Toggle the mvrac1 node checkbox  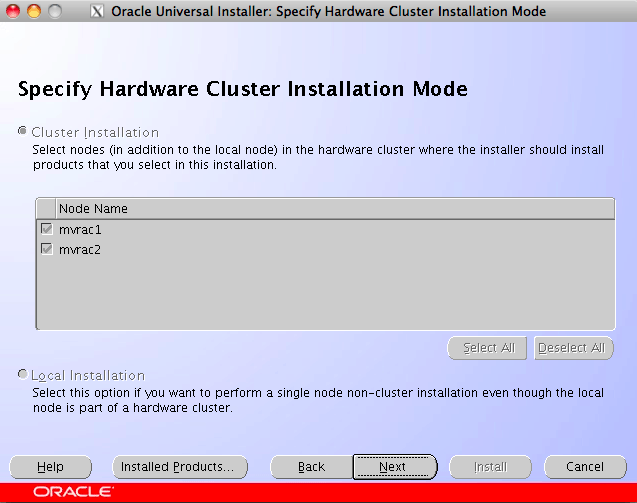click(46, 229)
